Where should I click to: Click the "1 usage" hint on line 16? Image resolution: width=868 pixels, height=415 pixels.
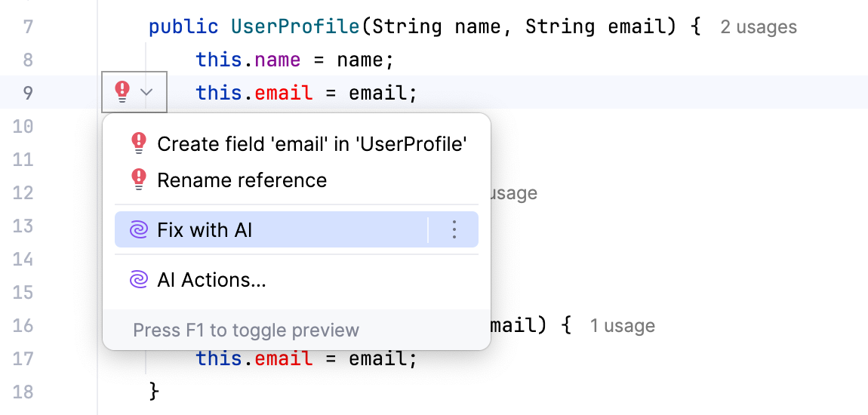(622, 326)
